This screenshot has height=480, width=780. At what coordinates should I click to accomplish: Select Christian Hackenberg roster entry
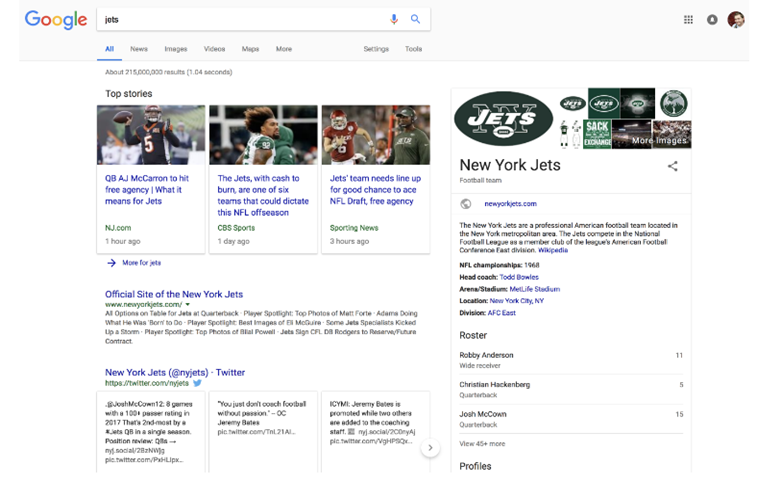tap(571, 389)
